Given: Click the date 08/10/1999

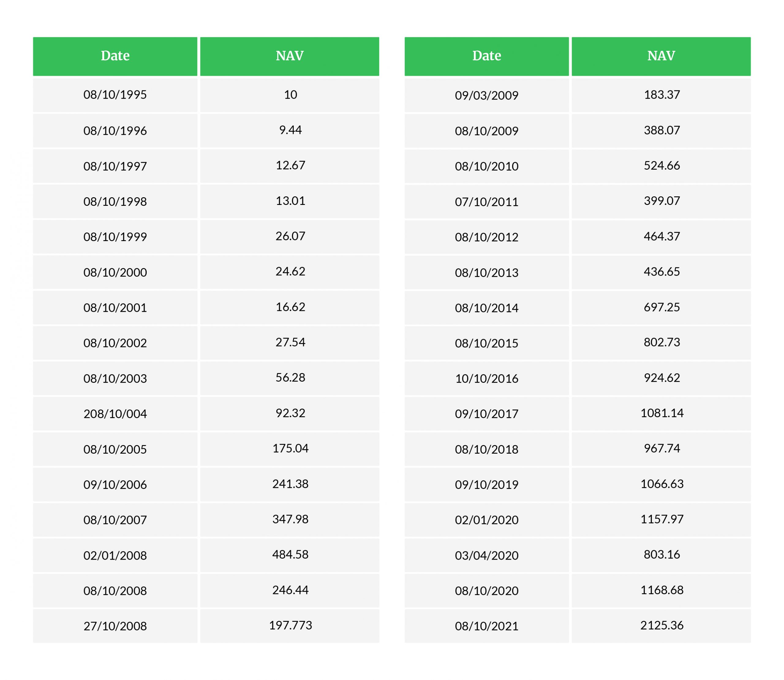Looking at the screenshot, I should (x=115, y=237).
